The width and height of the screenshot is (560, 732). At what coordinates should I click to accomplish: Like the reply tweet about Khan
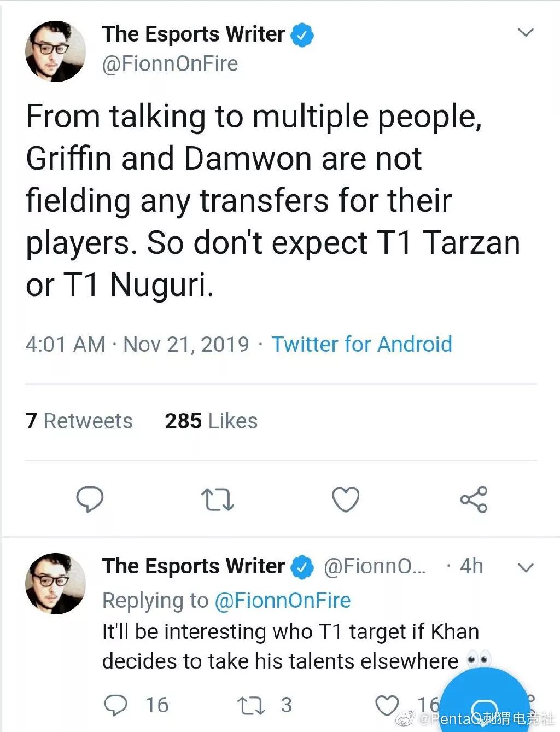coord(386,705)
